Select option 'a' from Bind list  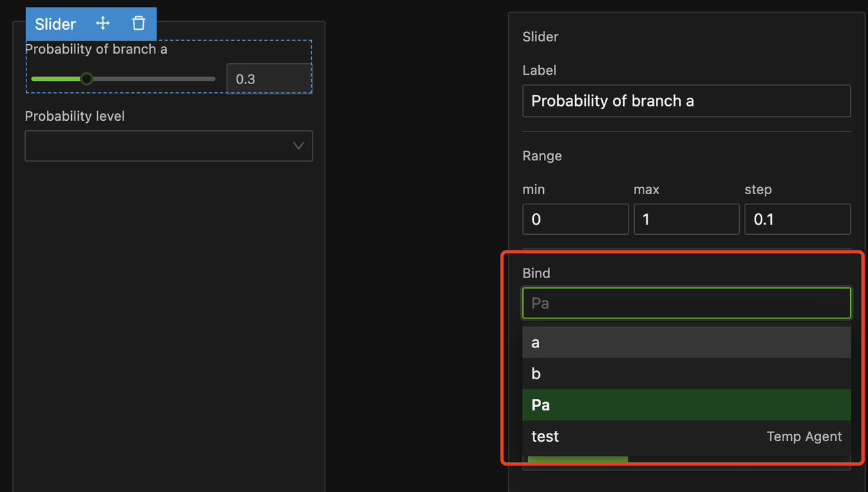tap(686, 343)
